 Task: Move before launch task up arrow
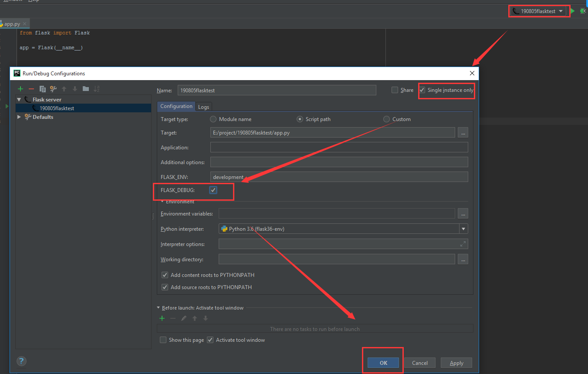[195, 318]
